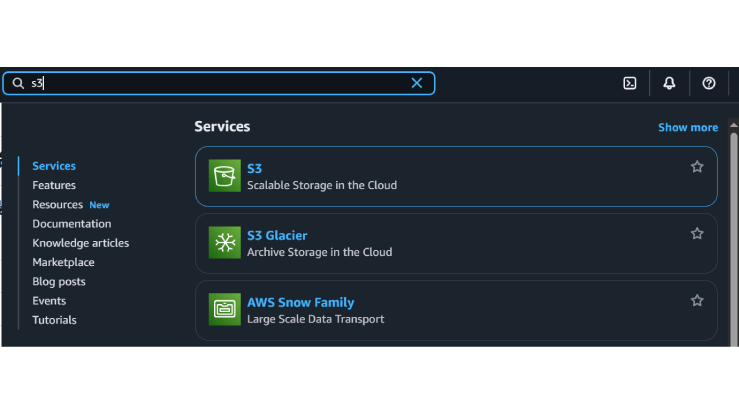The width and height of the screenshot is (739, 415).
Task: Click the S3 bucket service icon
Action: click(x=224, y=176)
